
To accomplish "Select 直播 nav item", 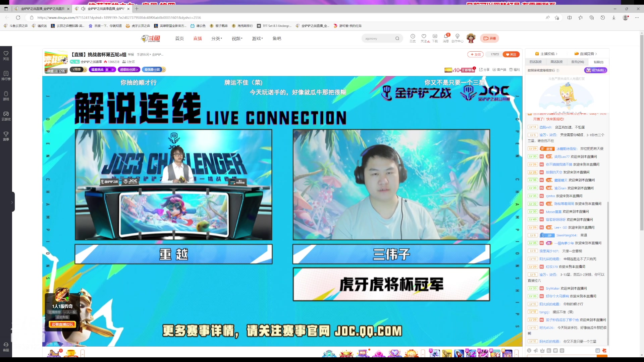I will point(198,39).
